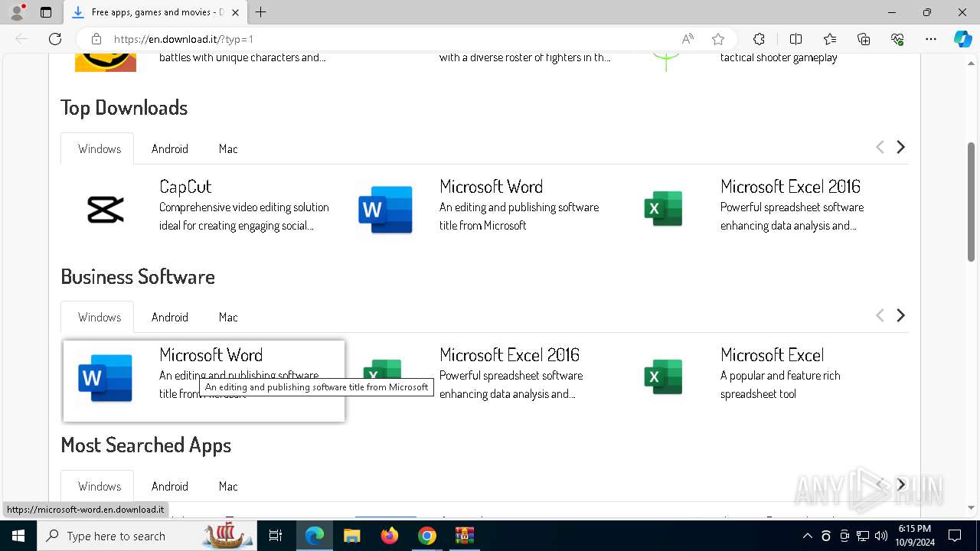The image size is (980, 551).
Task: Select Mac tab under Top Downloads
Action: coord(228,148)
